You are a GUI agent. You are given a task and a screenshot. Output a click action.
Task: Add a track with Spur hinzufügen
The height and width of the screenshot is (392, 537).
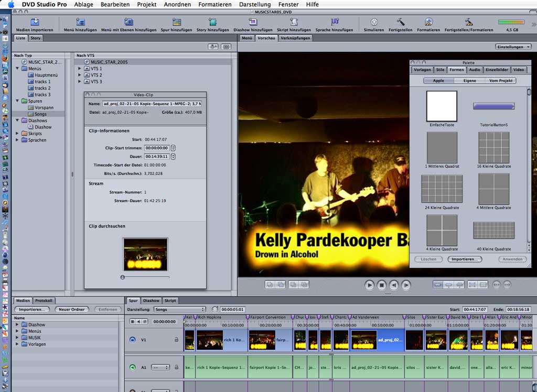[x=177, y=22]
